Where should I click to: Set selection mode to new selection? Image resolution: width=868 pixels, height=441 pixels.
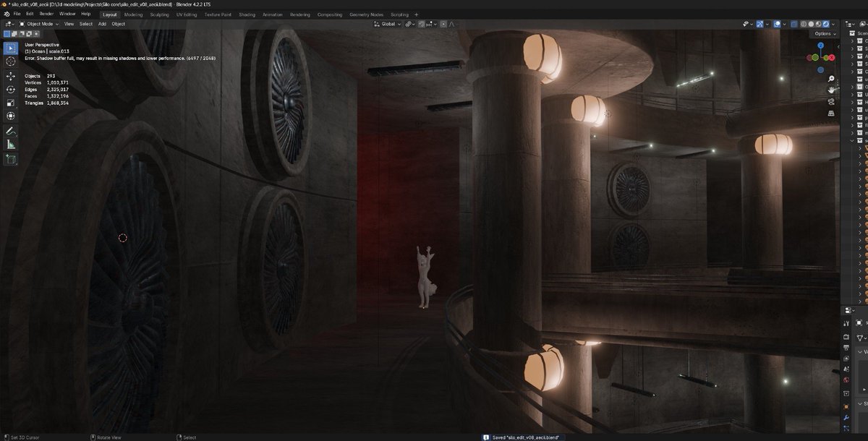point(8,33)
